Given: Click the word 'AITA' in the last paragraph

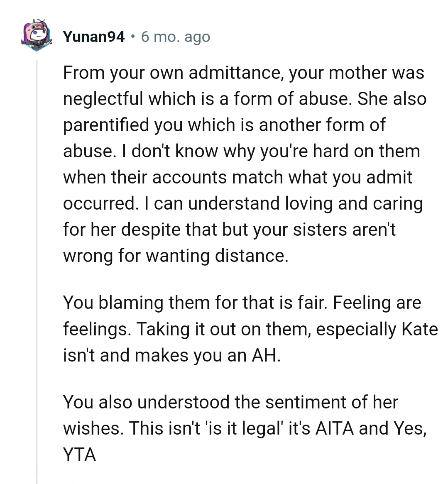Looking at the screenshot, I should [334, 428].
